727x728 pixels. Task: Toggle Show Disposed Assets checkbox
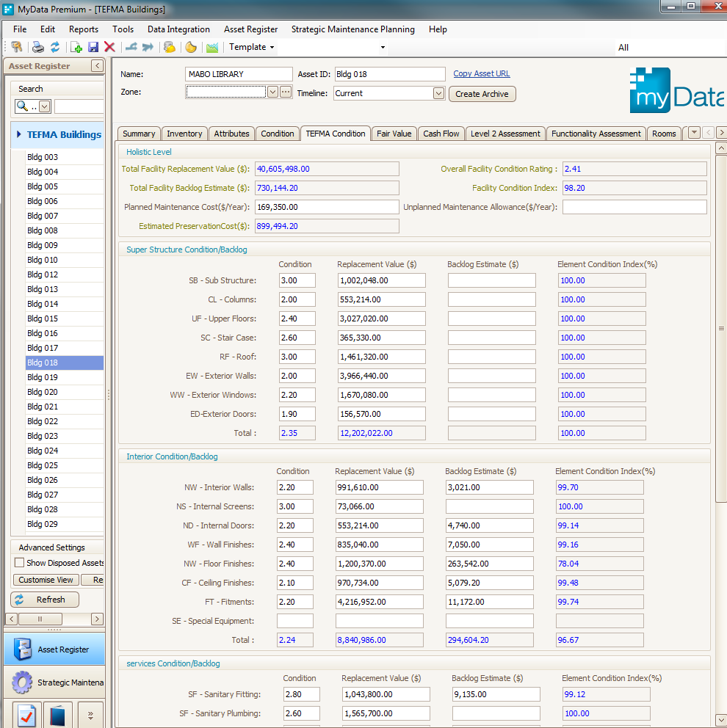point(20,563)
